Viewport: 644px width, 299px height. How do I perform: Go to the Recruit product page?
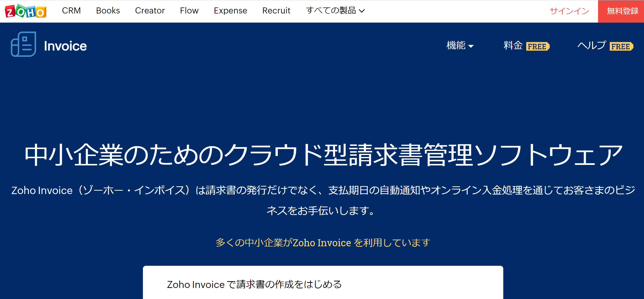(276, 11)
